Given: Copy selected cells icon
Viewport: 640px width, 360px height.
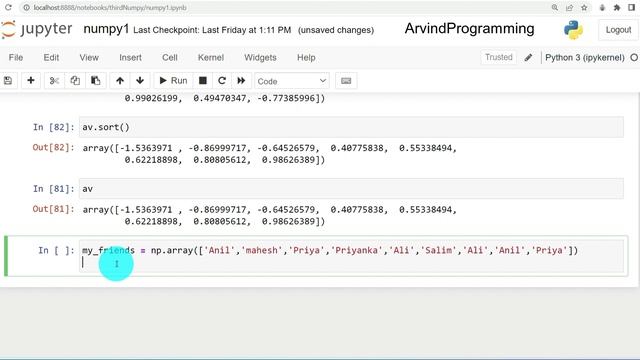Looking at the screenshot, I should click(x=75, y=81).
